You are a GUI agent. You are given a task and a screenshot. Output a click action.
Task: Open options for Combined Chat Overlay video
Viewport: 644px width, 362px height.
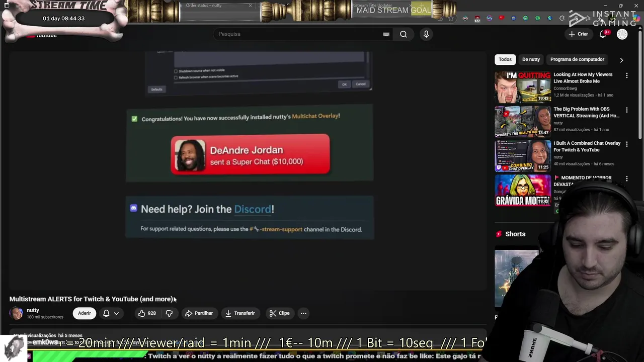(626, 144)
